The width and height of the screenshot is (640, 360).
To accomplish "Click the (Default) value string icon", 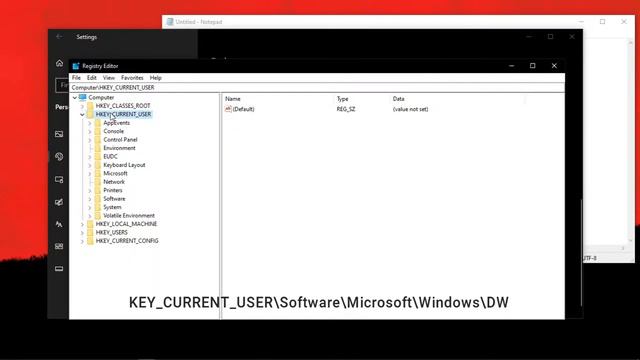I will pyautogui.click(x=228, y=109).
